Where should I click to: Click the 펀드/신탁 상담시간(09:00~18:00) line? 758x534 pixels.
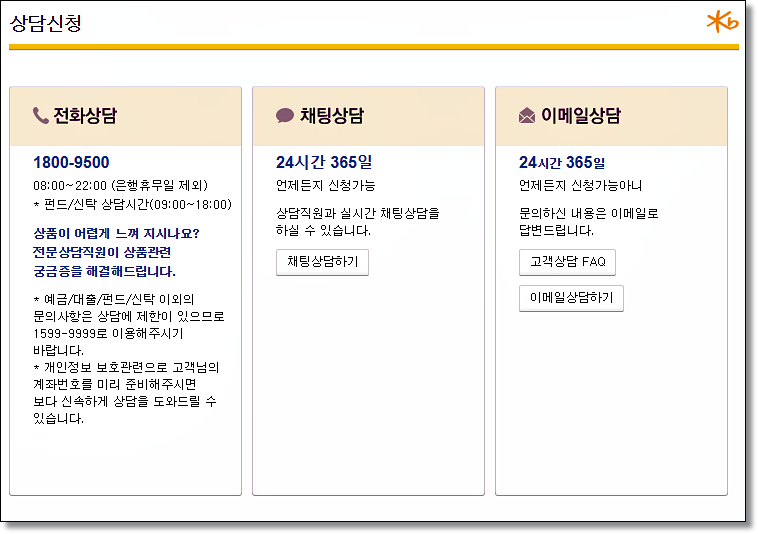[132, 204]
